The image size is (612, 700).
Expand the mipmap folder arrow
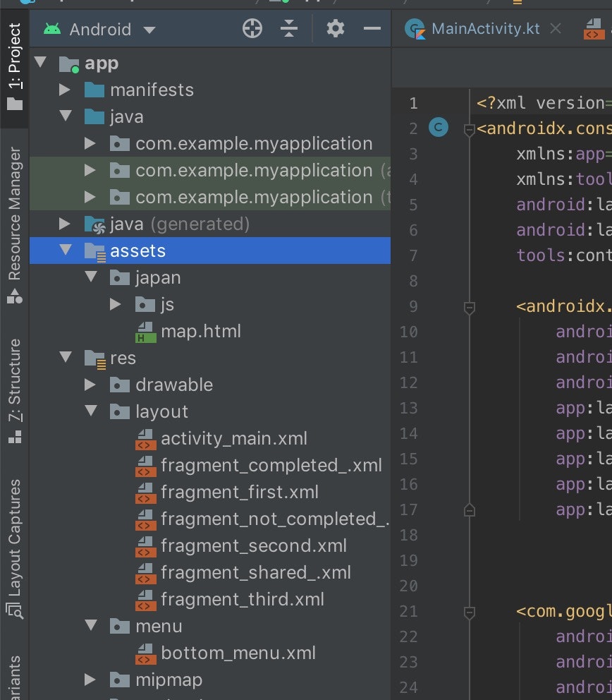click(x=90, y=680)
